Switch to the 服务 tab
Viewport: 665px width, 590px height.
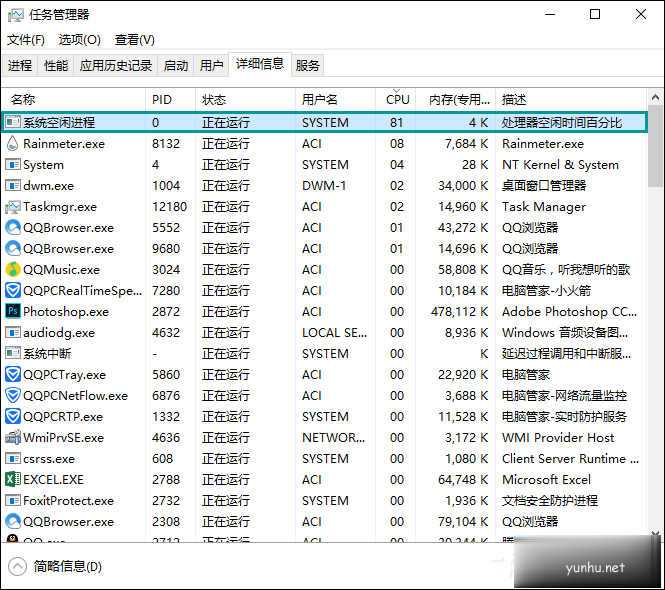(307, 66)
